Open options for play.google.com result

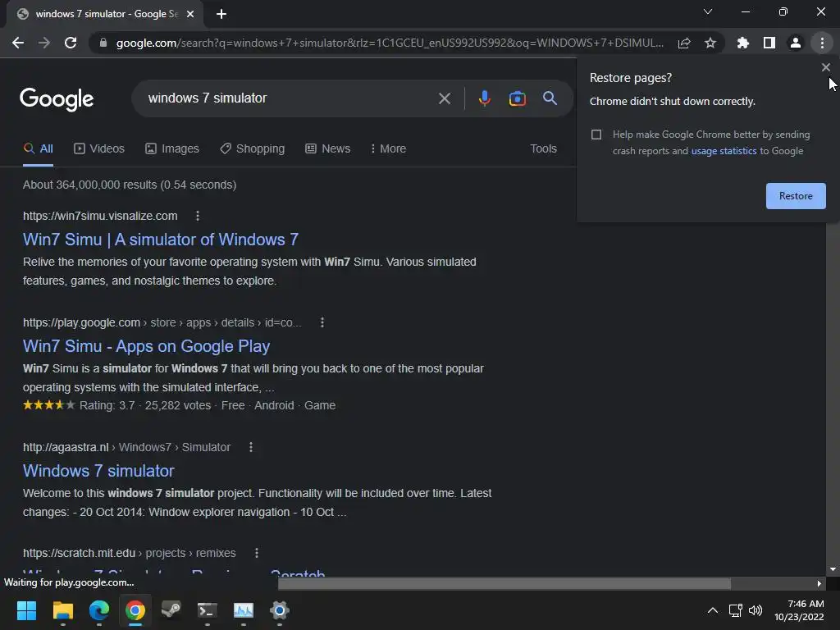point(322,322)
